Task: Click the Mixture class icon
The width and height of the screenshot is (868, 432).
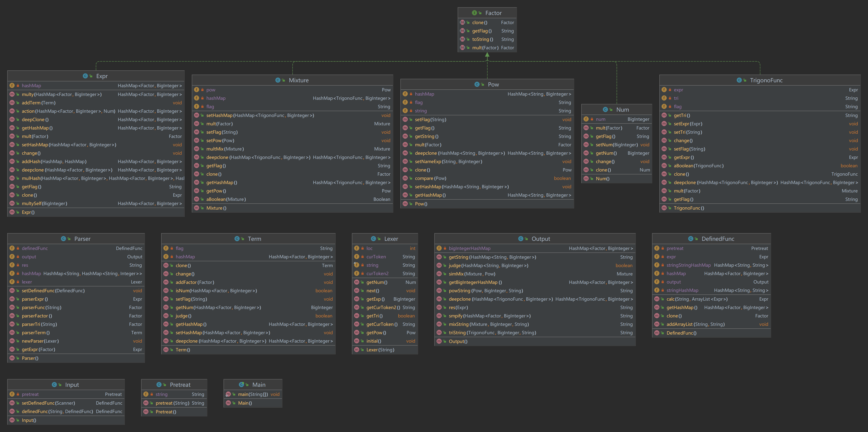Action: [x=278, y=80]
